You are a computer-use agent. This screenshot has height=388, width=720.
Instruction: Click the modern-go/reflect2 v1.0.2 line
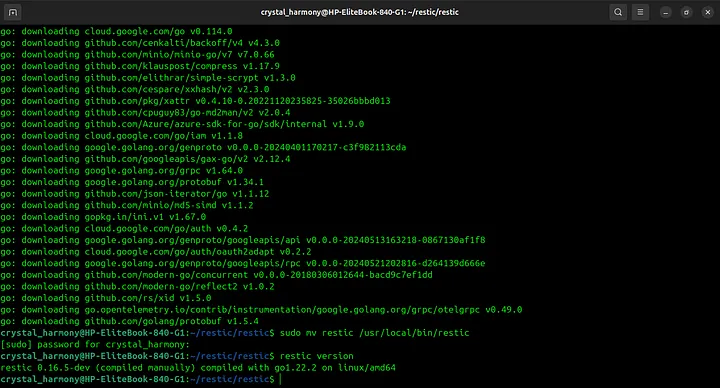click(x=137, y=286)
